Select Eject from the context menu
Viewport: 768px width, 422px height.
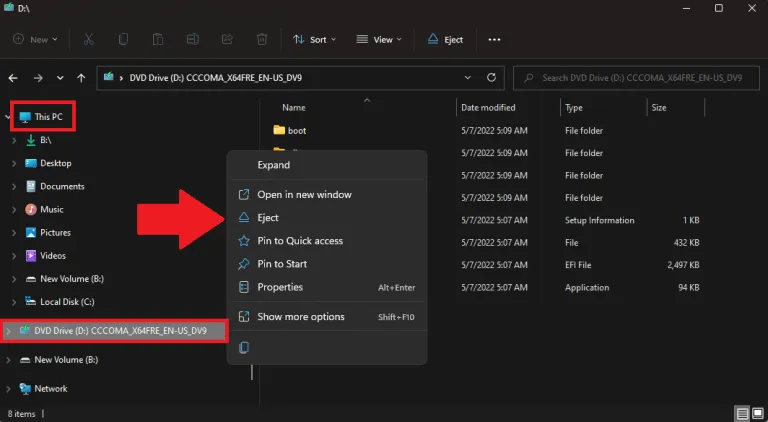pos(268,217)
